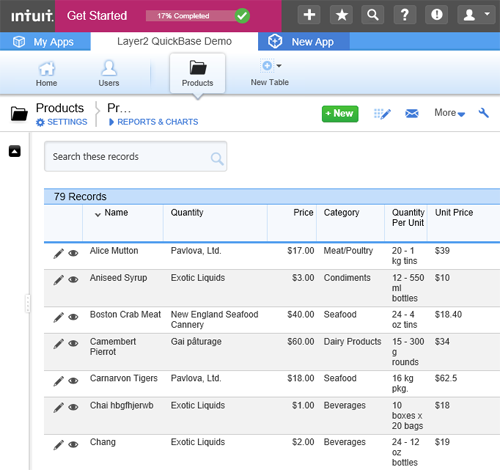Open the New App tab
The image size is (500, 470).
[304, 42]
